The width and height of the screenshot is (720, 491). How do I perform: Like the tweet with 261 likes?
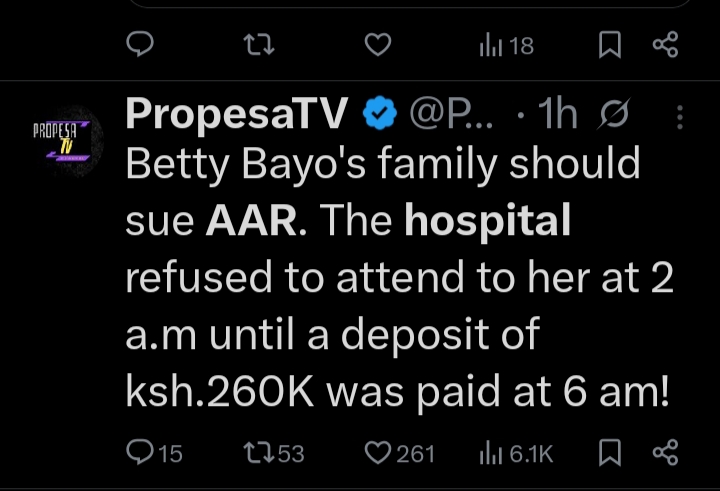pos(398,453)
